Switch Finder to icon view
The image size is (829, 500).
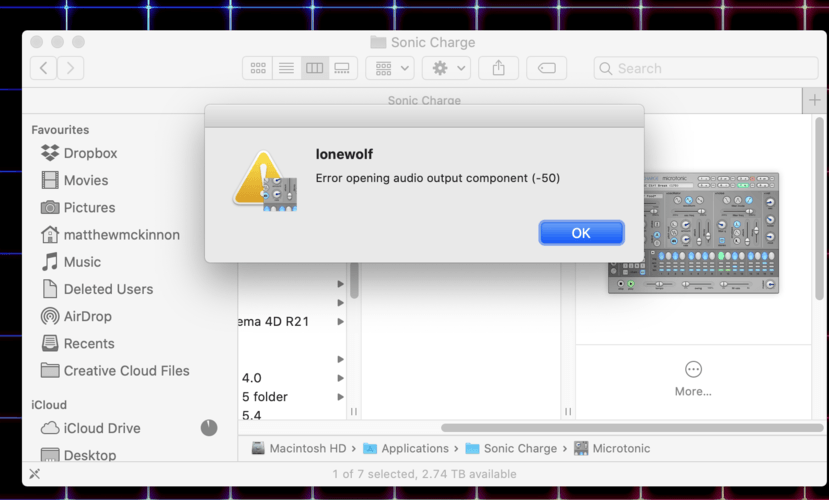257,68
